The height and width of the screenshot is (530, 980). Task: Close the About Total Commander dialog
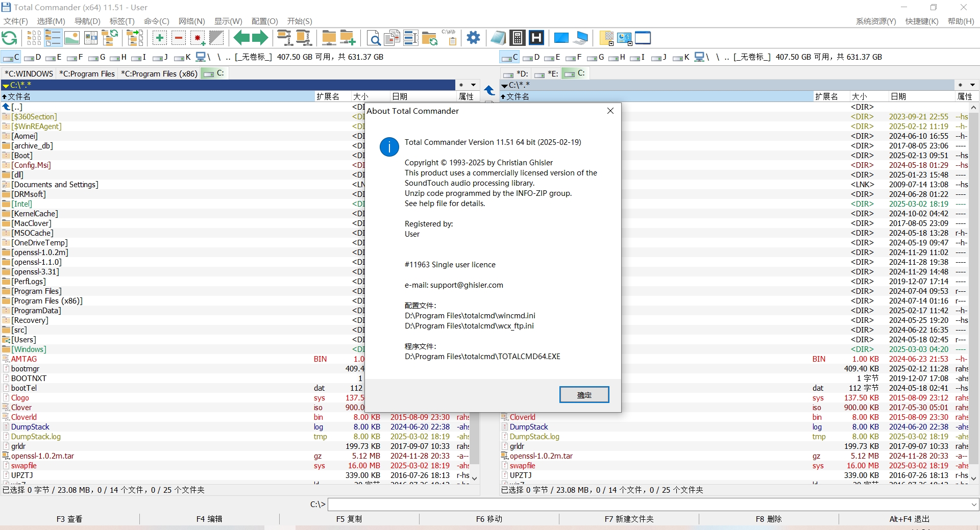pos(610,111)
